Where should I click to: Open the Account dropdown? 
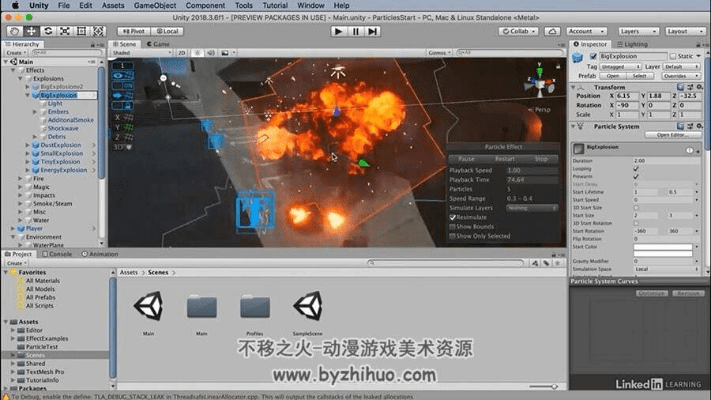pyautogui.click(x=587, y=31)
